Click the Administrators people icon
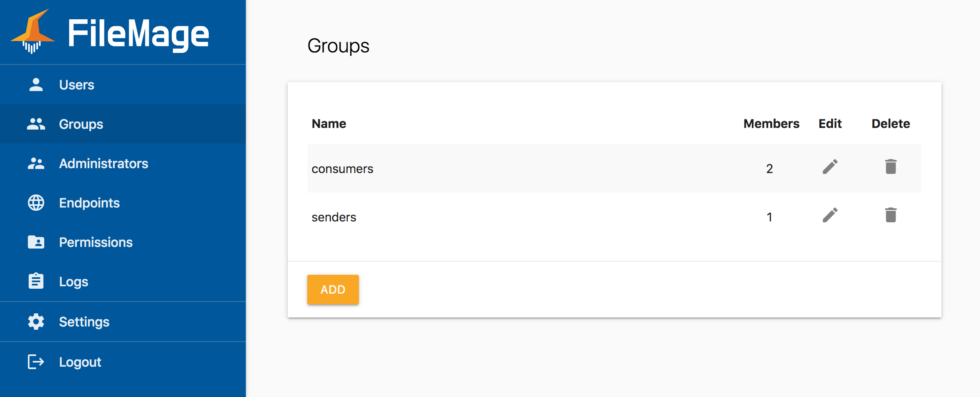Image resolution: width=980 pixels, height=397 pixels. click(x=36, y=163)
